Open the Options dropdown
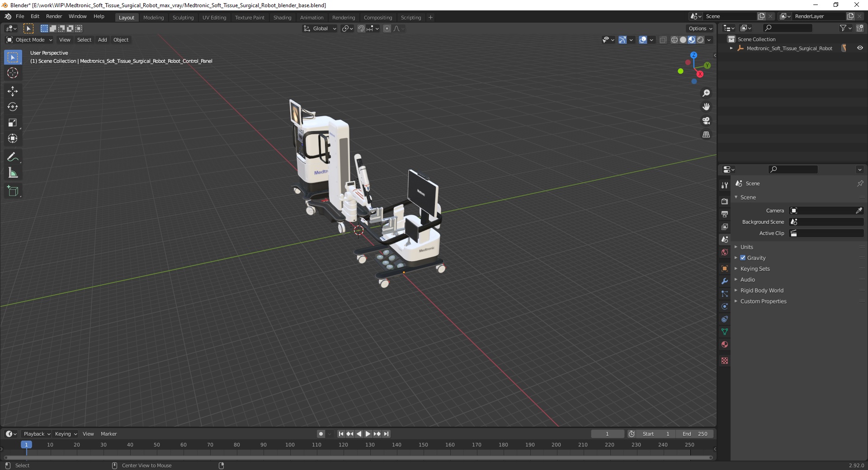The width and height of the screenshot is (868, 470). click(x=700, y=28)
